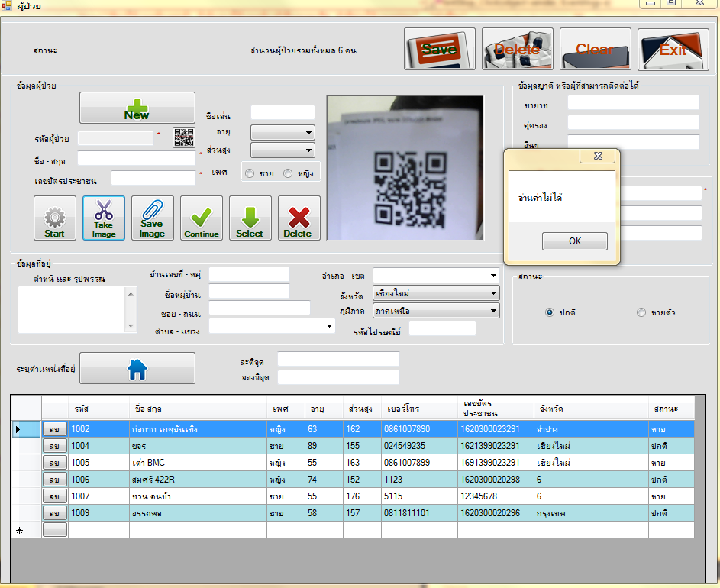Click ลบ button for row 1006
Screen dimensions: 720x588
coord(55,479)
